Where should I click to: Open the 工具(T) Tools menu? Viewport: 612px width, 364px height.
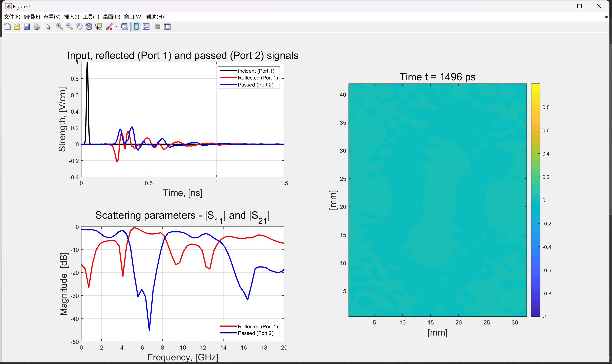pyautogui.click(x=91, y=17)
